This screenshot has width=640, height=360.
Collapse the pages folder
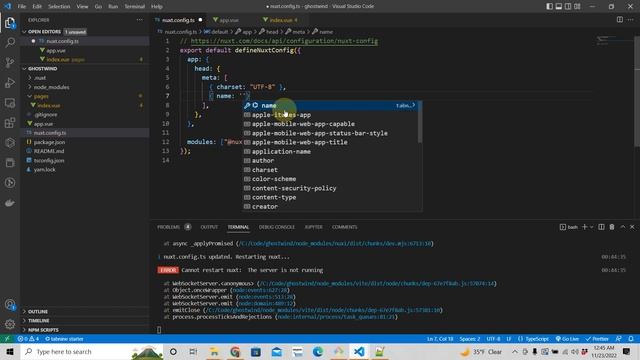pos(41,96)
